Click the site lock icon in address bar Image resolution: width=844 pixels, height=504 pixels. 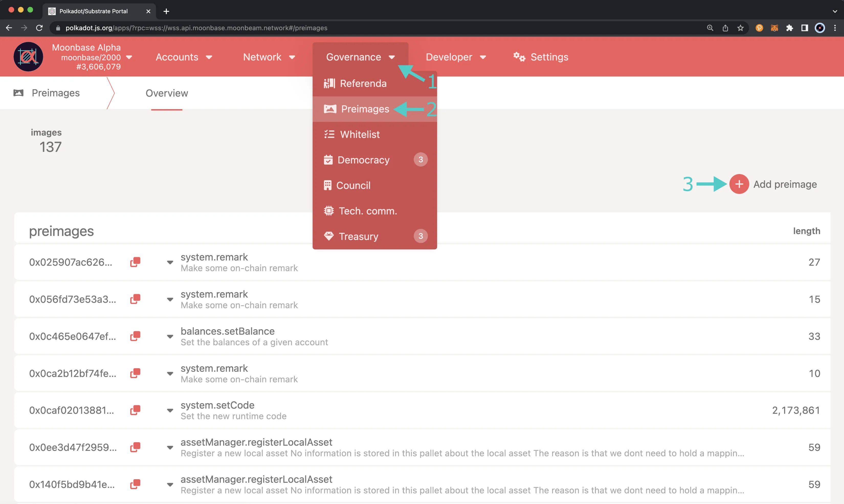(x=58, y=28)
